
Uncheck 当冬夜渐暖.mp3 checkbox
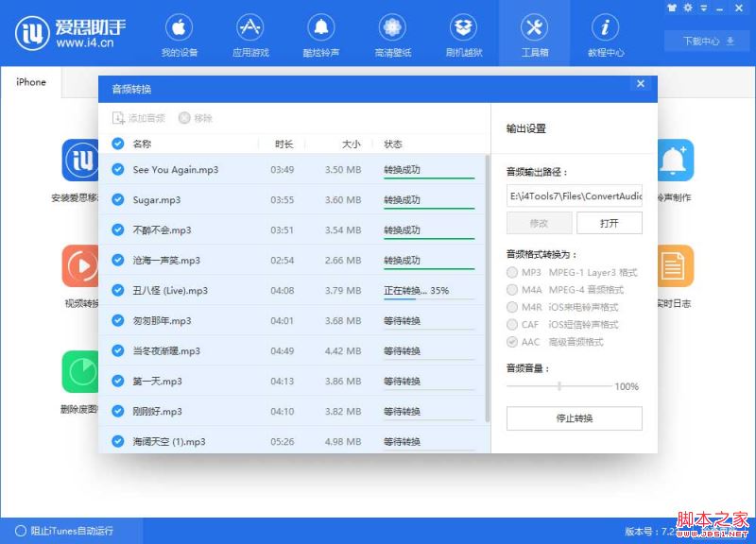click(118, 350)
